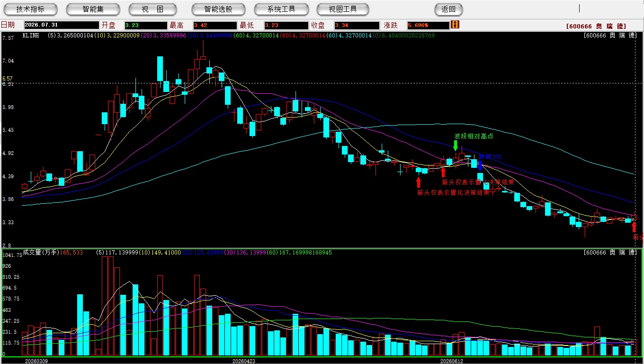Viewport: 644px width, 364px height.
Task: Click the 返回 button
Action: click(x=448, y=9)
